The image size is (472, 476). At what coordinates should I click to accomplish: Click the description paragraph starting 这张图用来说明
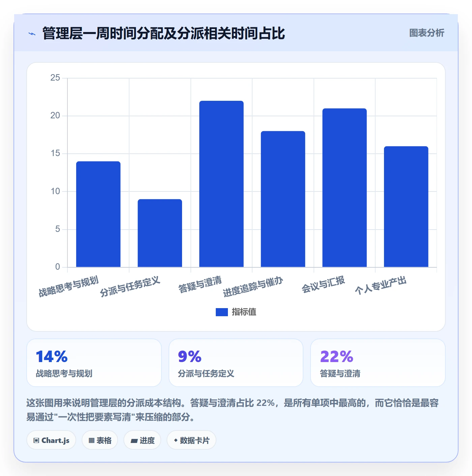233,410
